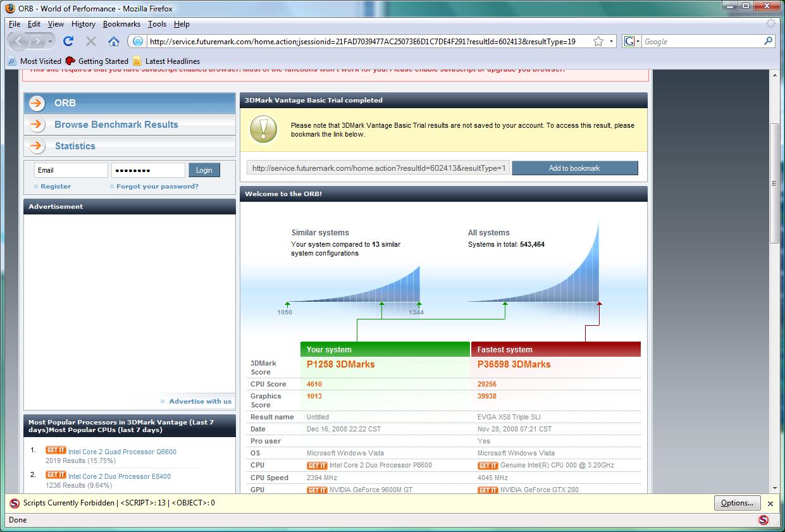Click the warning exclamation icon in trial notice
Image resolution: width=785 pixels, height=532 pixels.
click(264, 129)
